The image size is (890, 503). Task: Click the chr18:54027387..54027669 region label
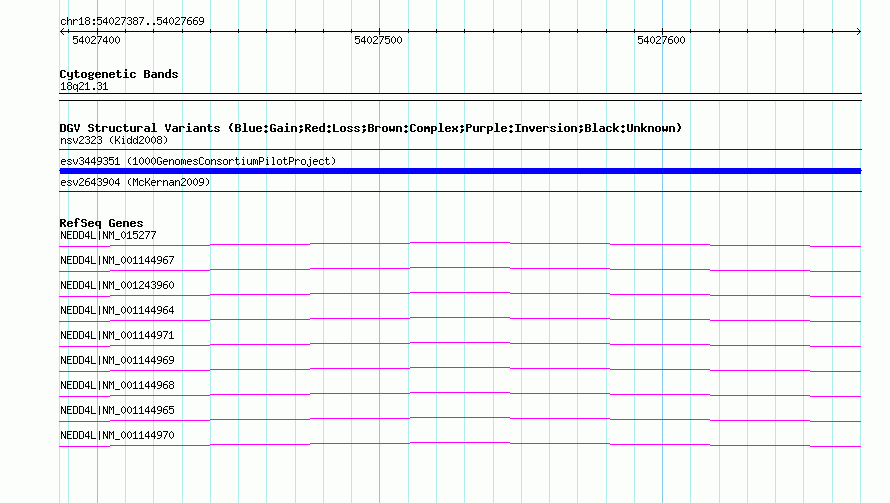coord(132,21)
